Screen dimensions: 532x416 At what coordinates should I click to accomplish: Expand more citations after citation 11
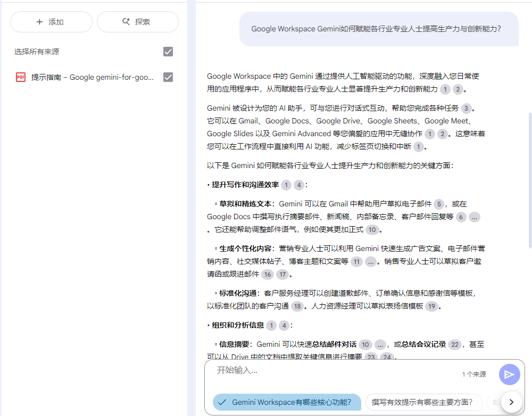click(371, 262)
